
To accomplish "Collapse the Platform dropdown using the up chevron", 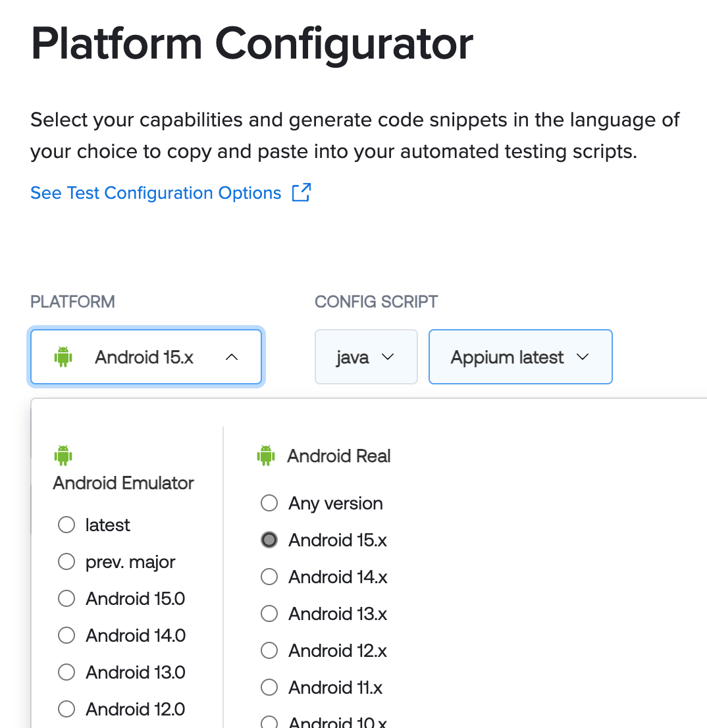I will tap(232, 357).
